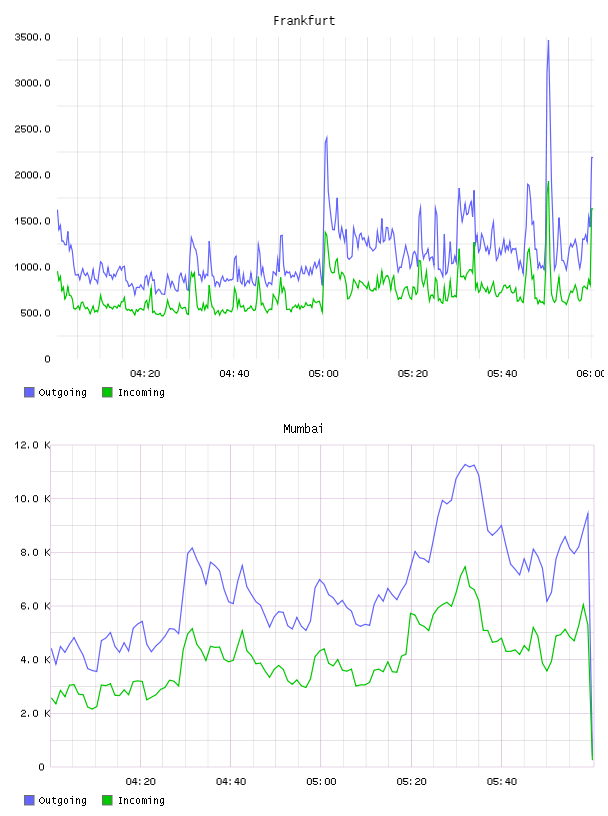Screen dimensions: 608x816
Task: Click the Outgoing peak above 11 K on Mumbai chart
Action: [466, 465]
